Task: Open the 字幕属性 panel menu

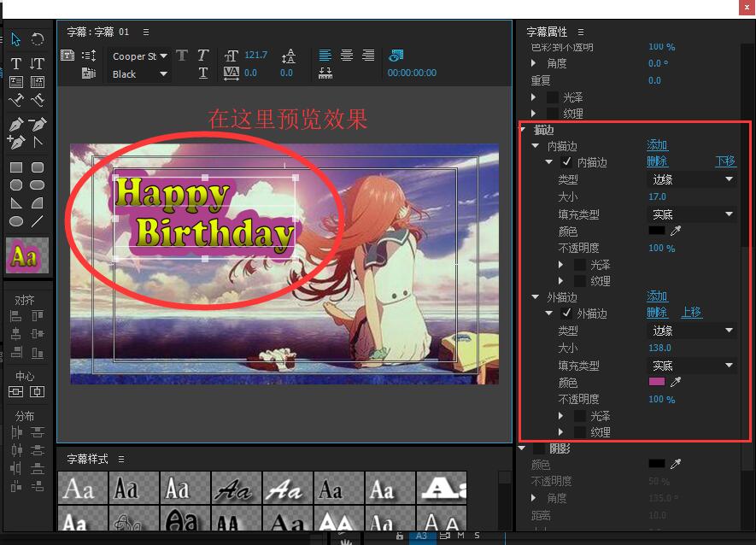Action: tap(581, 32)
